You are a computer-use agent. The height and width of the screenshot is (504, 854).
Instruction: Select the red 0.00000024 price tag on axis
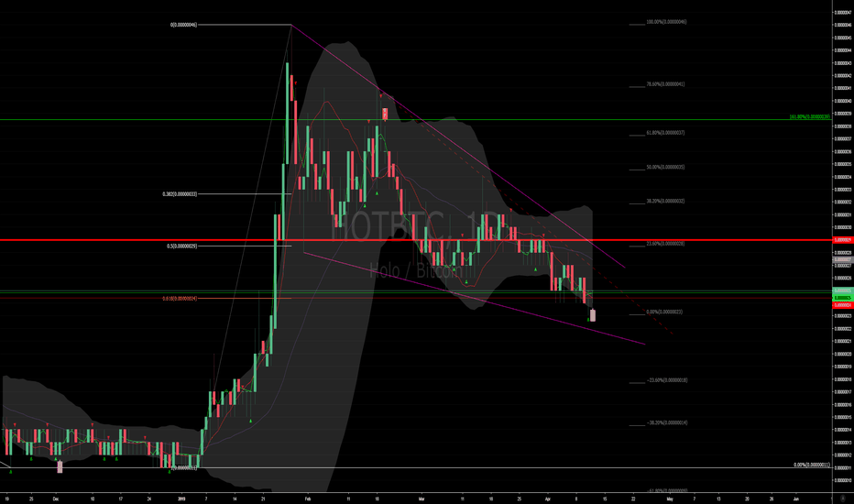coord(843,305)
